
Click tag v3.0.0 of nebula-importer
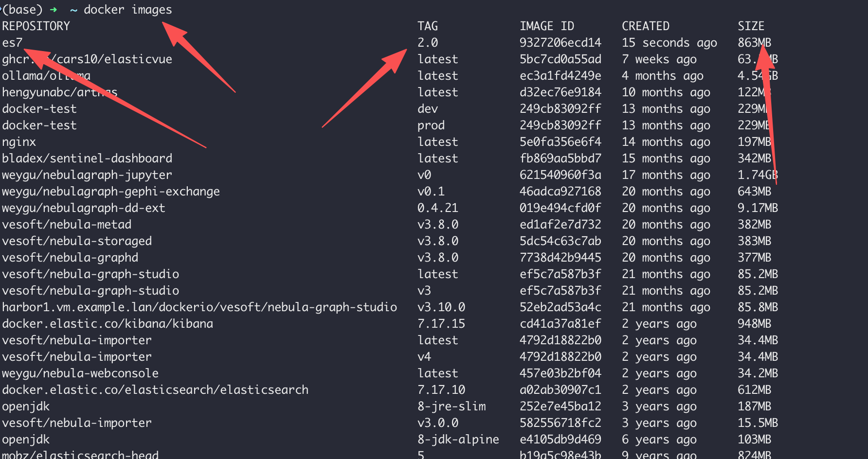(x=438, y=423)
